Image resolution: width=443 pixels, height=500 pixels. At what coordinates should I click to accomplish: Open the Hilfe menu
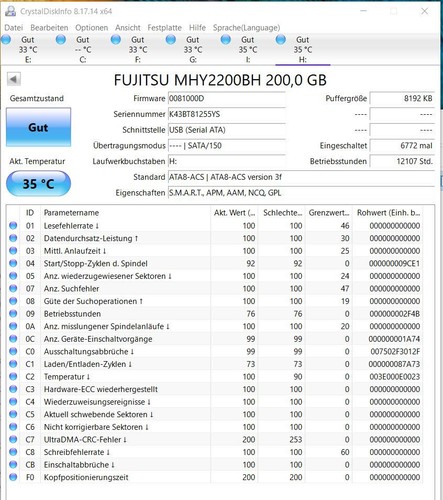(x=197, y=28)
